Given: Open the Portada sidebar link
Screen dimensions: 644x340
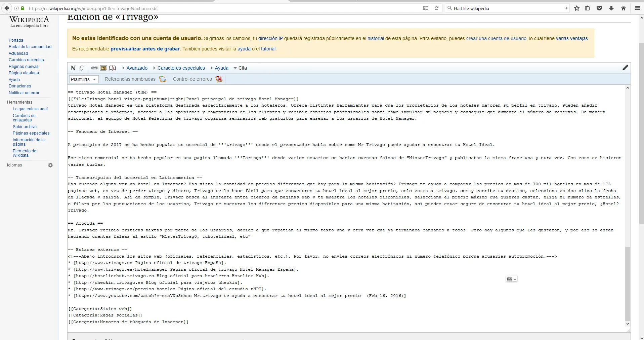Looking at the screenshot, I should tap(16, 40).
